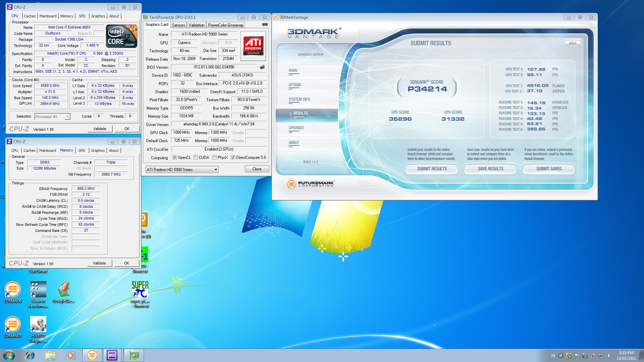Click the taskbar clock showing 8:19 PM
The image size is (644, 362).
coord(626,356)
